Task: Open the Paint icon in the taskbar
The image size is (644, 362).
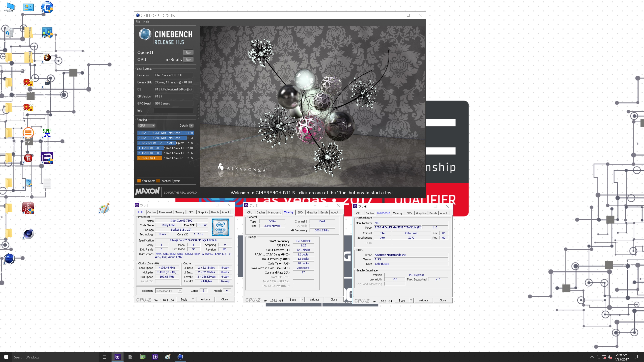Action: click(168, 357)
